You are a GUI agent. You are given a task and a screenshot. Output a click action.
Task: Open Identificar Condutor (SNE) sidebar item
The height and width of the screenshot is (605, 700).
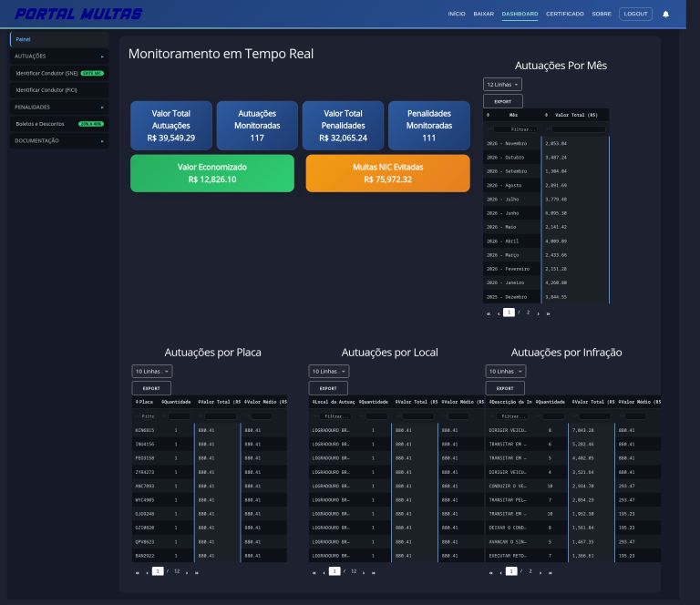click(x=59, y=73)
